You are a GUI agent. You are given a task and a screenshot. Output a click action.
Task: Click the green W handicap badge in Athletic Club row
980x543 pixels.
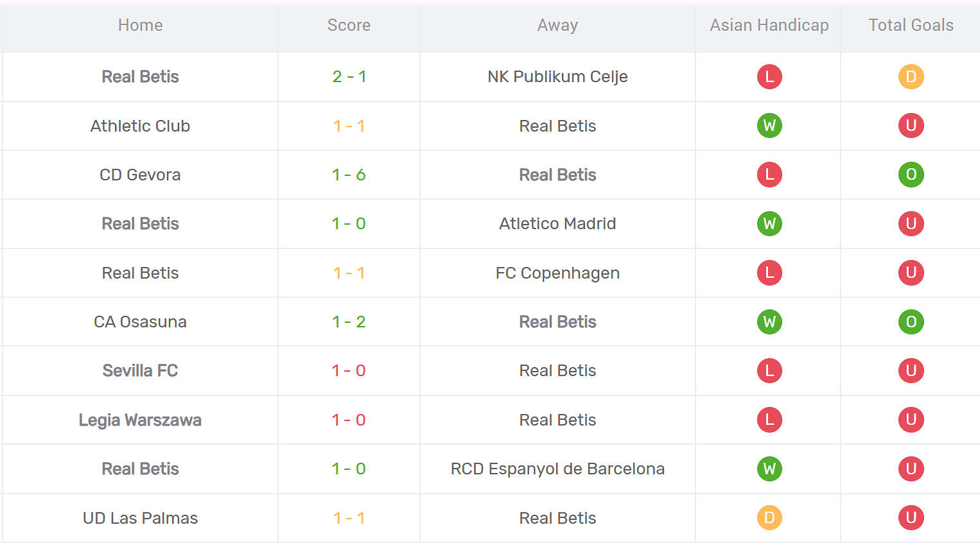click(769, 126)
